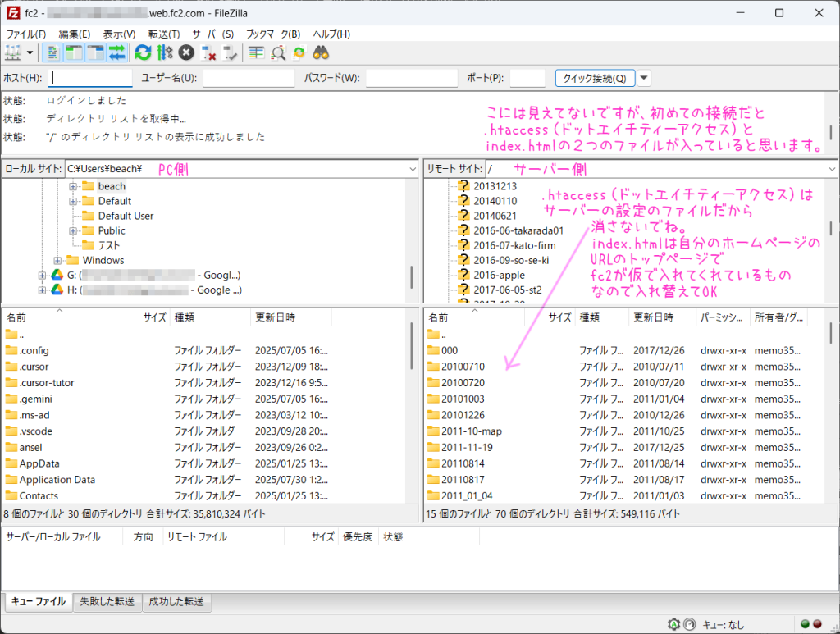The image size is (840, 634).
Task: Expand the H: Google drive node
Action: [42, 290]
